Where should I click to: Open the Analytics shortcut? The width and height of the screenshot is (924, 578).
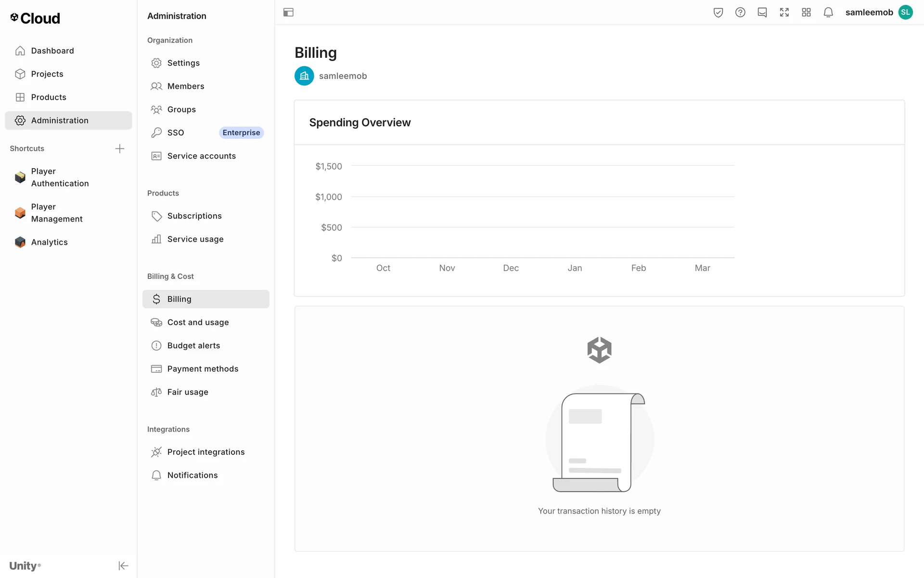pos(49,242)
